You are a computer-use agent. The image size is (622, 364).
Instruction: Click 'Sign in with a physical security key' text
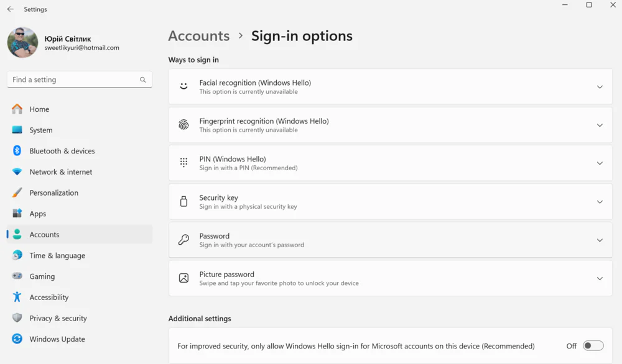coord(248,206)
